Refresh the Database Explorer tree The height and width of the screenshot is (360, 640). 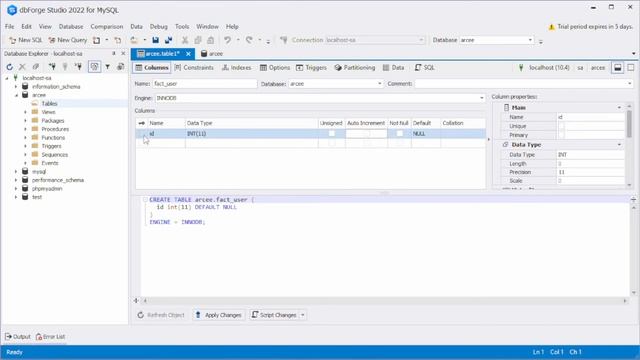[x=9, y=67]
